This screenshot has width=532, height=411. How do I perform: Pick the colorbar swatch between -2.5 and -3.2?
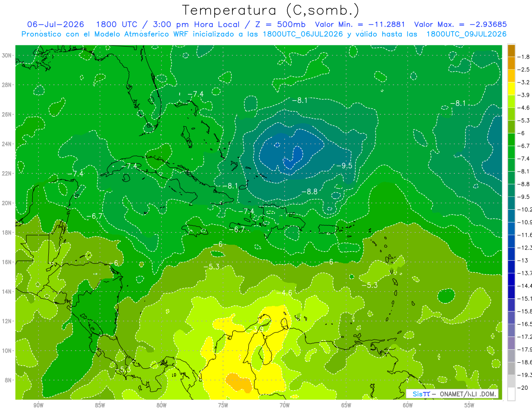[511, 76]
